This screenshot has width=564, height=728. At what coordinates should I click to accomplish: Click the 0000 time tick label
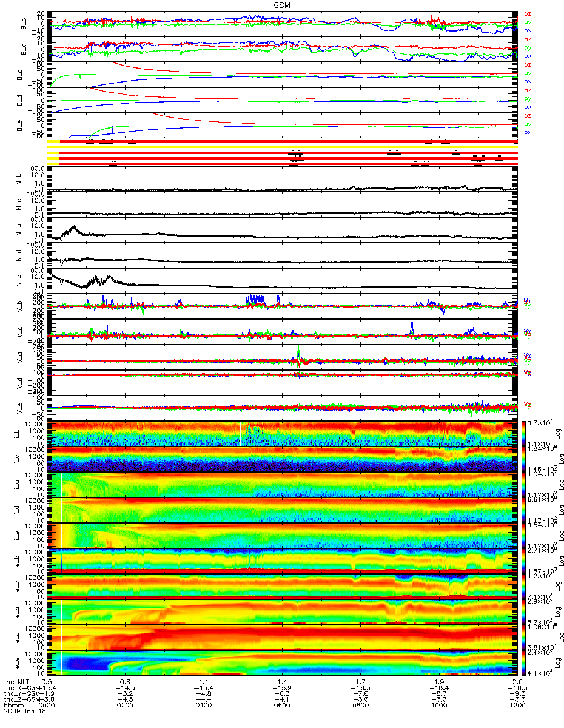click(47, 706)
